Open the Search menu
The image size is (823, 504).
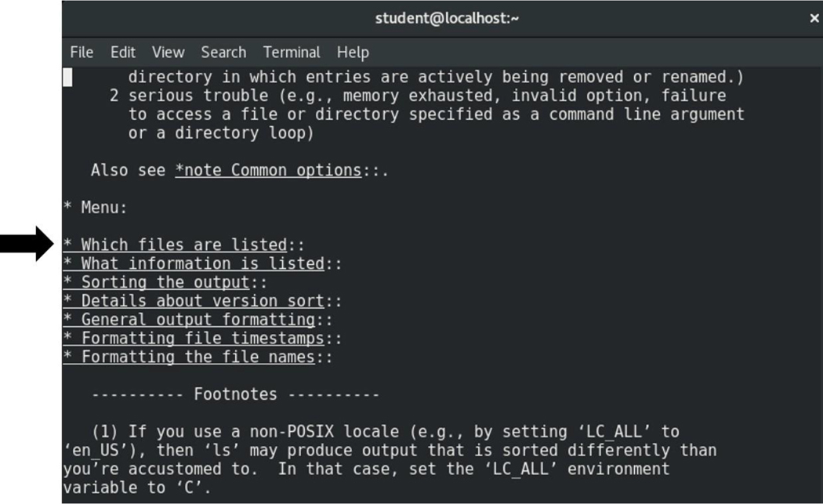(223, 53)
